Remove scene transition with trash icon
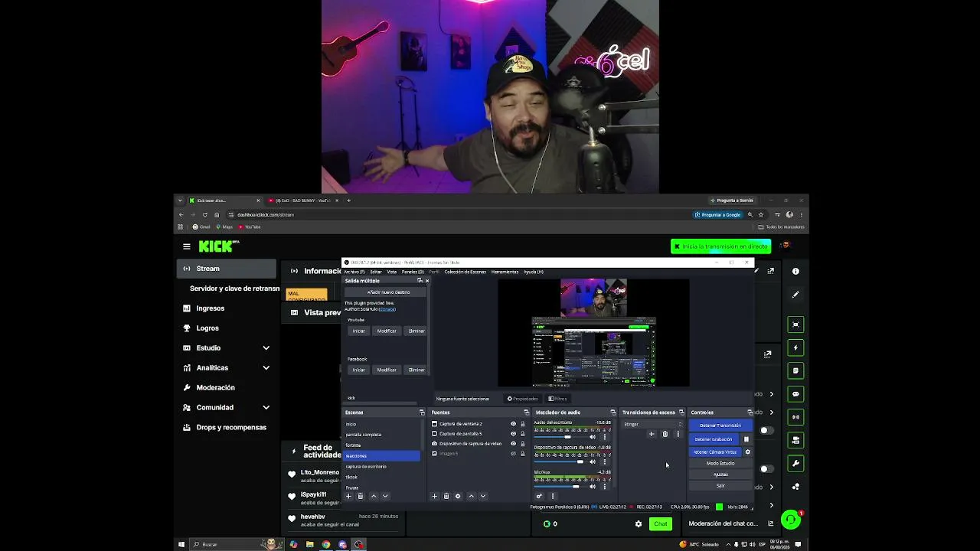Viewport: 980px width, 551px height. 665,434
